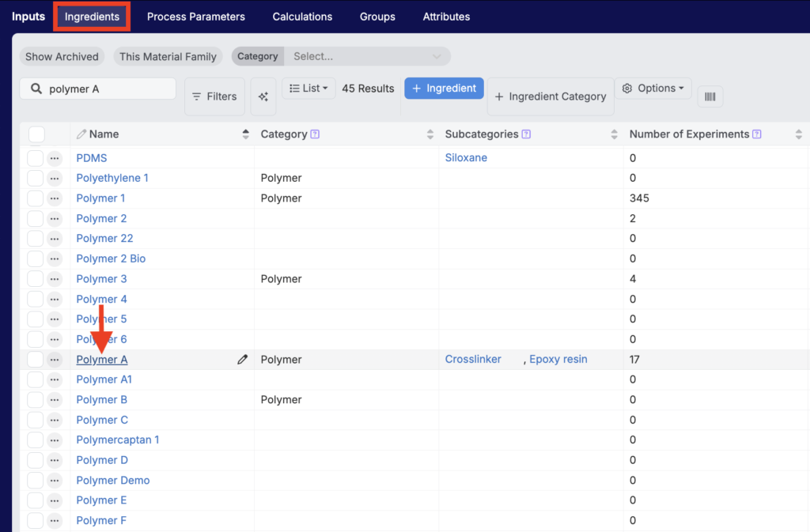Open row actions menu for PDMS
Image resolution: width=810 pixels, height=532 pixels.
pyautogui.click(x=55, y=158)
